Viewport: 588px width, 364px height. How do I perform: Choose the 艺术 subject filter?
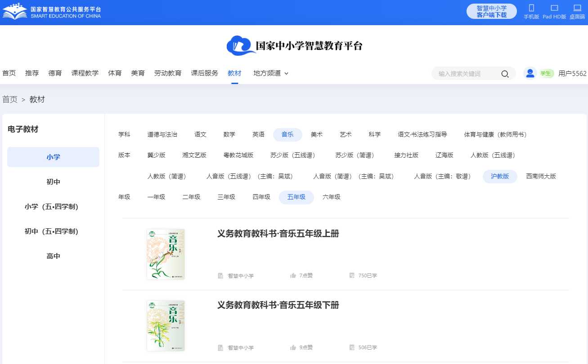click(x=346, y=134)
